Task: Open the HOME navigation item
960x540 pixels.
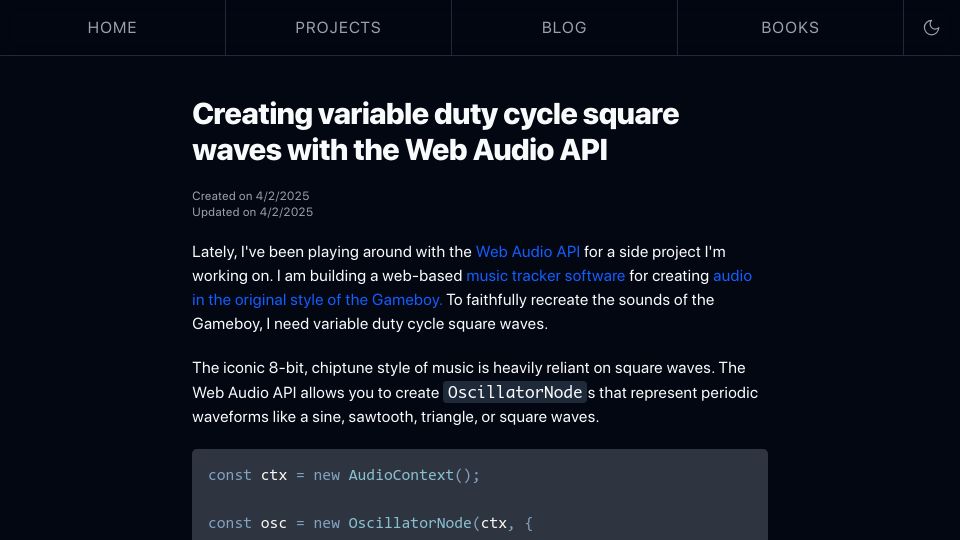Action: (x=112, y=28)
